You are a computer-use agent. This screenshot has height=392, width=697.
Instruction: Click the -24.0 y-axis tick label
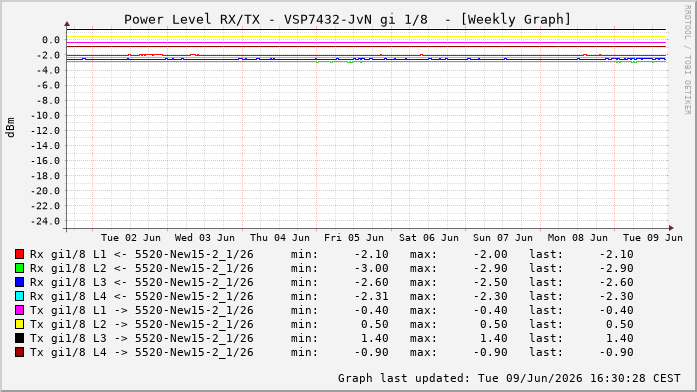[x=45, y=221]
